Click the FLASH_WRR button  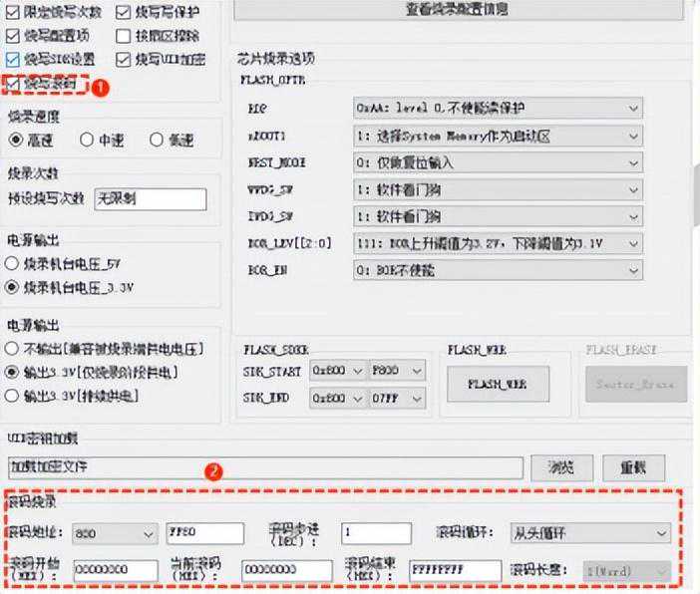[498, 384]
